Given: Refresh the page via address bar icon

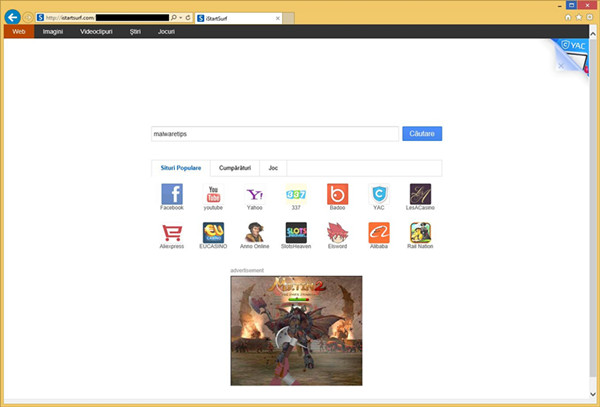Looking at the screenshot, I should click(188, 18).
